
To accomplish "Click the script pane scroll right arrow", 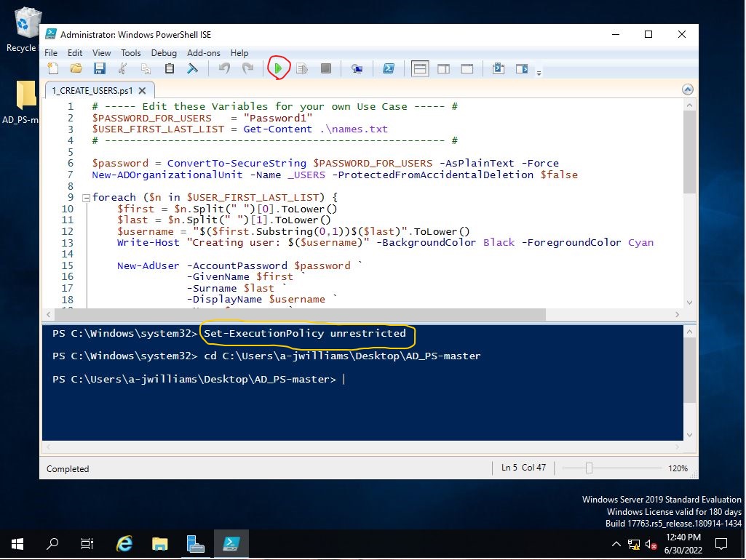I will point(678,314).
